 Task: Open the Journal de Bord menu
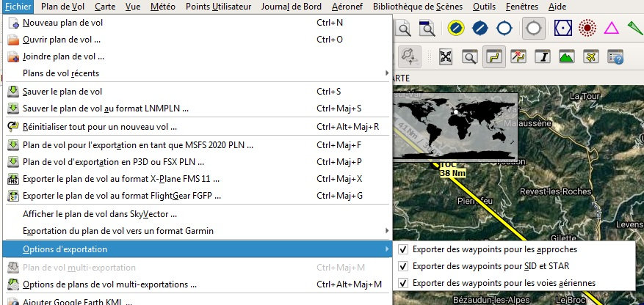pyautogui.click(x=292, y=7)
